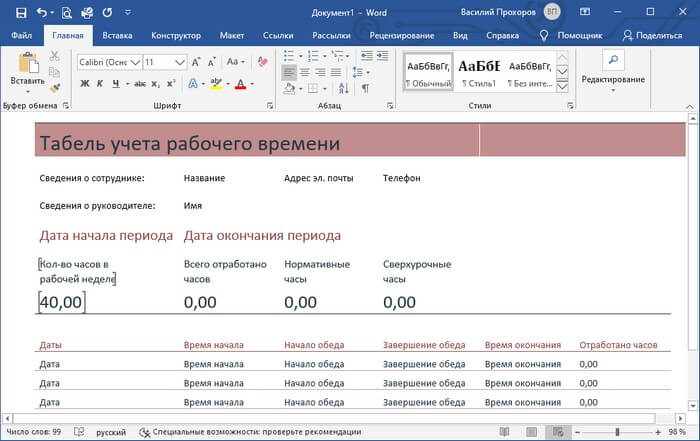Open the font size dropdown showing 11
700x441 pixels.
(x=179, y=62)
